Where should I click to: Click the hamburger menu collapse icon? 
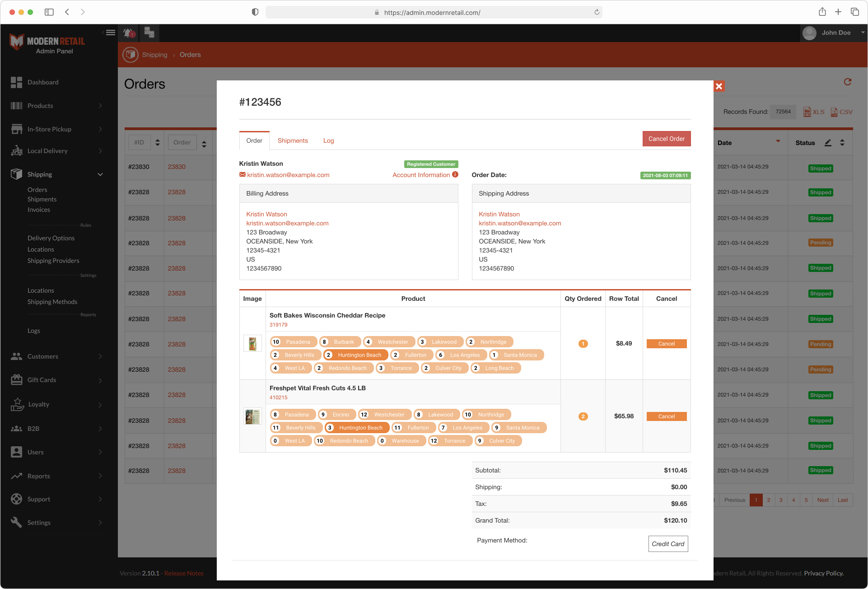pyautogui.click(x=110, y=33)
